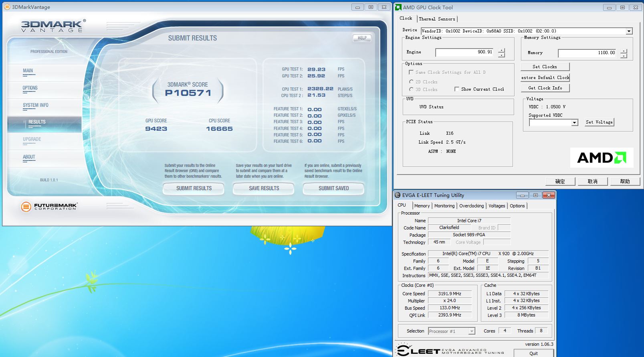This screenshot has height=357, width=644.
Task: Click the CPU score value 16665
Action: tap(219, 129)
